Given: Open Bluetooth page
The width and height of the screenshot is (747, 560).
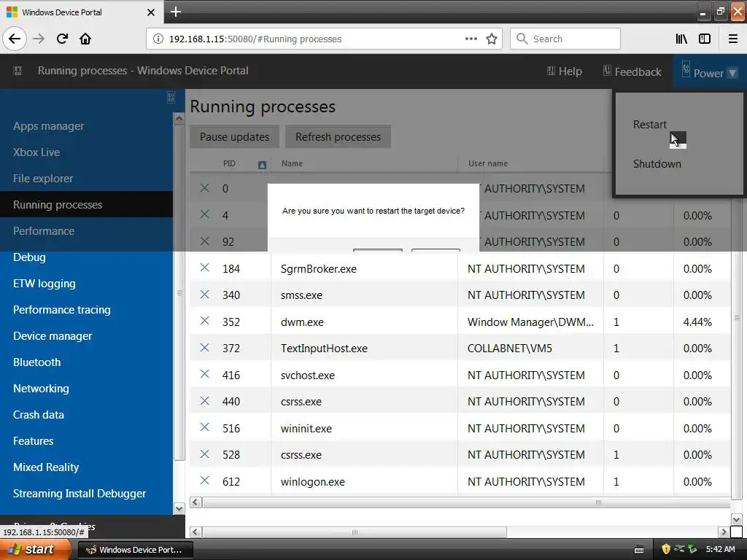Looking at the screenshot, I should [37, 362].
